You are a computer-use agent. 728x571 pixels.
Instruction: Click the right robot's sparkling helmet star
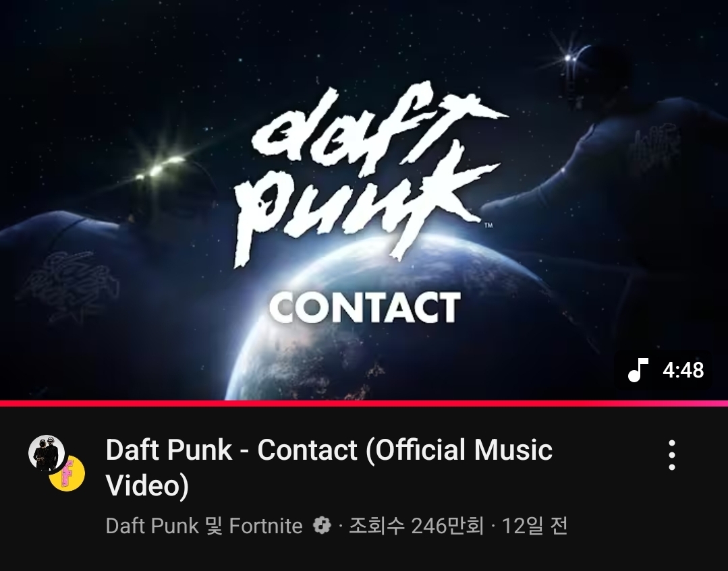568,58
